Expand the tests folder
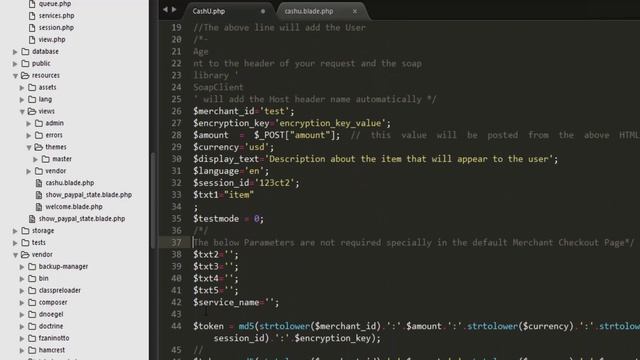This screenshot has height=360, width=640. pyautogui.click(x=15, y=243)
